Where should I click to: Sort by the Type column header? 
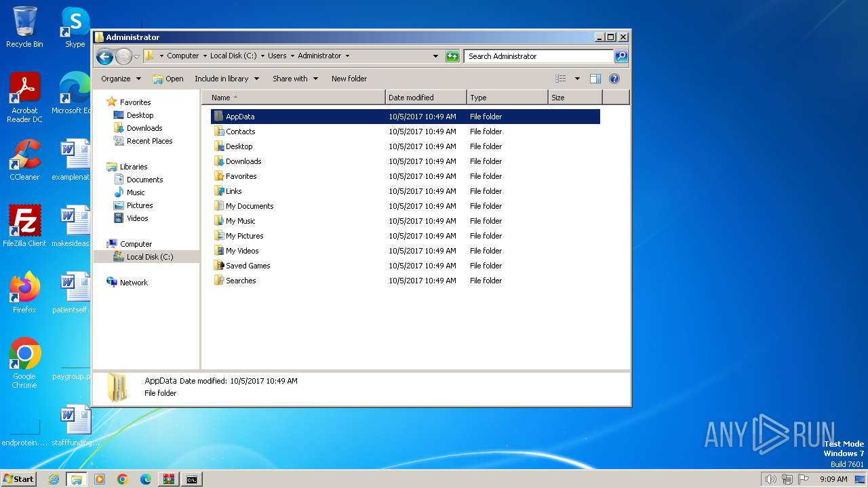(x=507, y=98)
